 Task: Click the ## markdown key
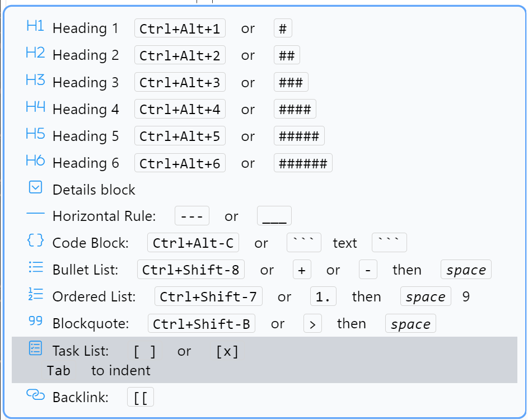287,55
